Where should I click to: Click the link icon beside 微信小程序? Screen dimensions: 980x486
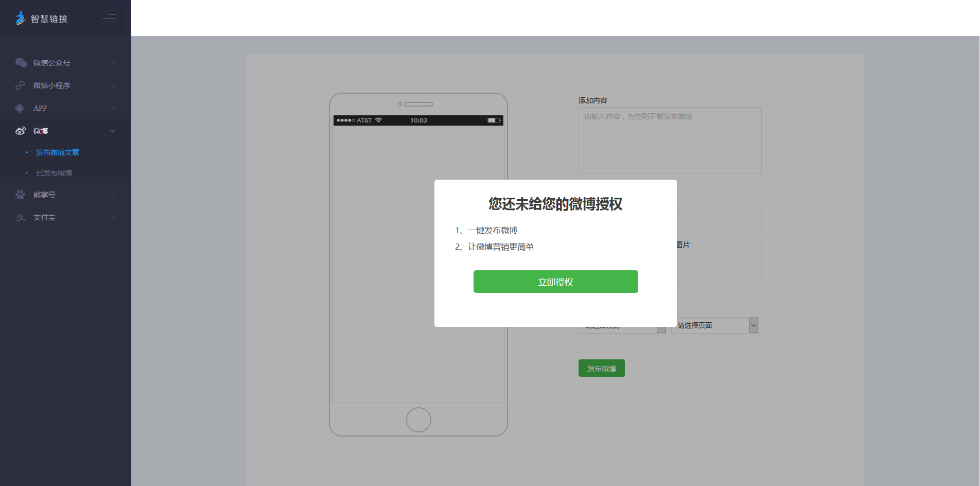click(20, 85)
